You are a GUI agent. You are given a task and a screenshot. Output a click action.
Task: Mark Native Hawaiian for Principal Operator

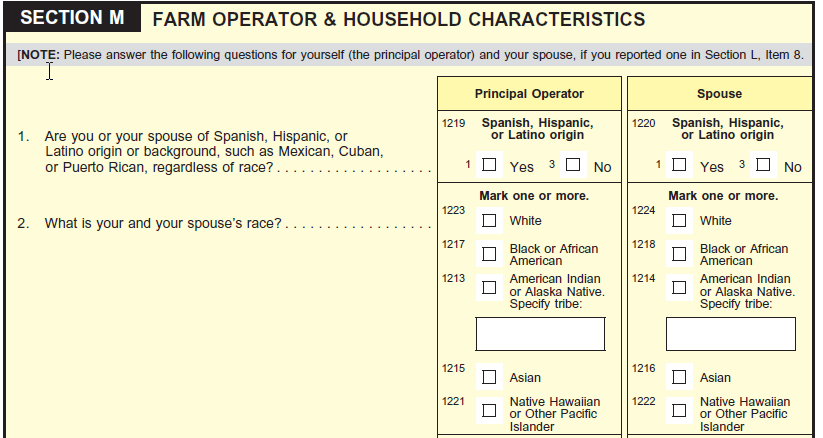pos(489,410)
